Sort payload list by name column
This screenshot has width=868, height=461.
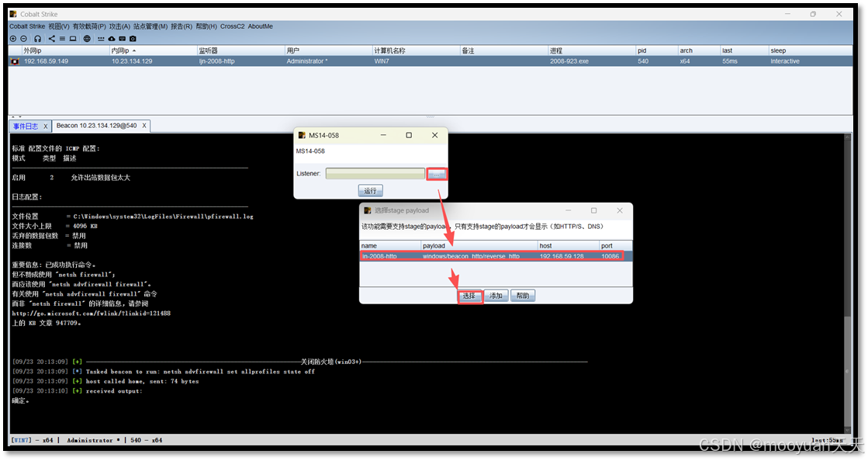[390, 245]
